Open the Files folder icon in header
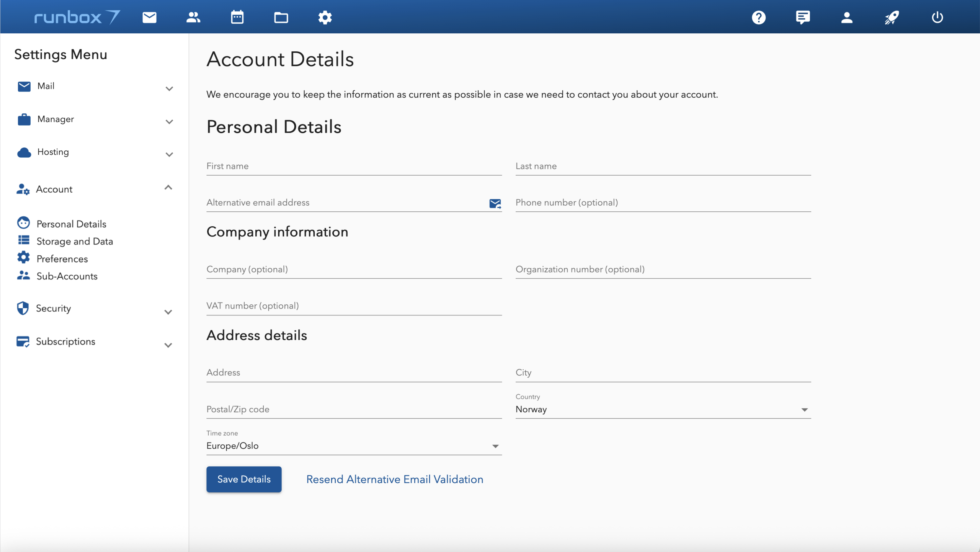The image size is (980, 552). (x=281, y=17)
